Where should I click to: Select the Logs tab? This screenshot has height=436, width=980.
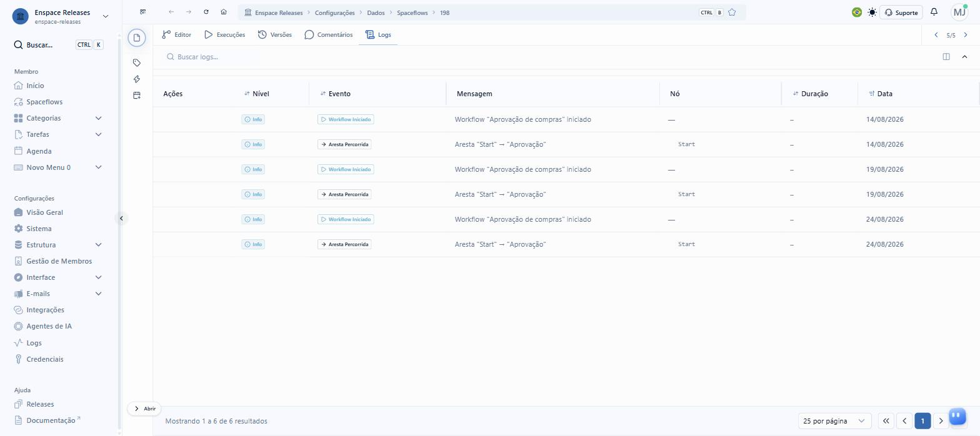(378, 35)
